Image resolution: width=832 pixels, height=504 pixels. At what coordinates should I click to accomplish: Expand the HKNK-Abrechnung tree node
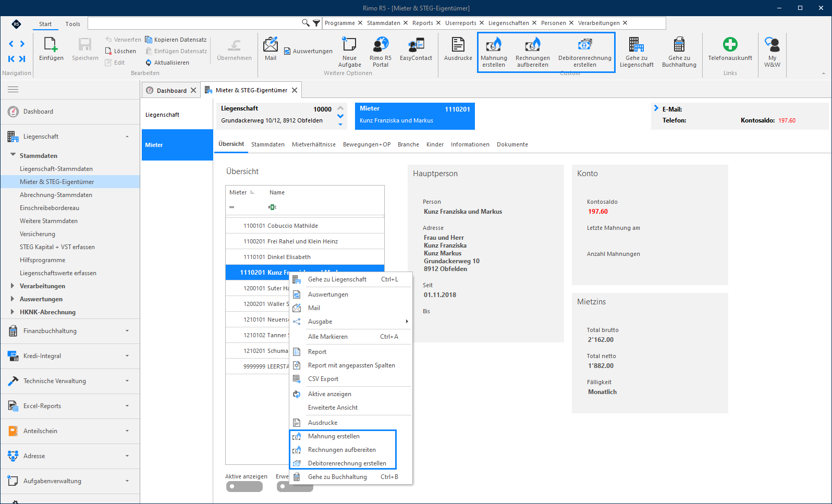13,312
